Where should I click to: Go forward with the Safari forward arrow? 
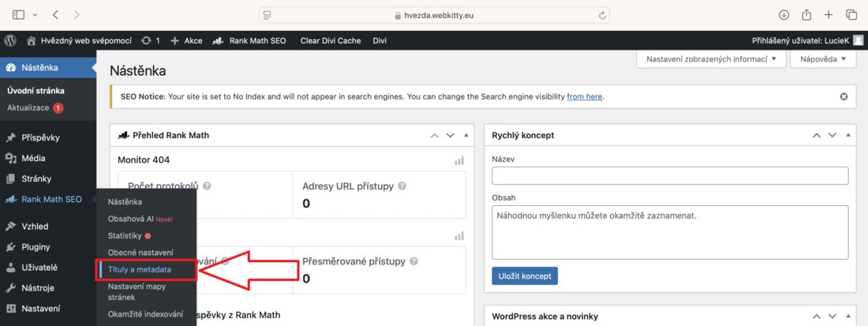77,15
